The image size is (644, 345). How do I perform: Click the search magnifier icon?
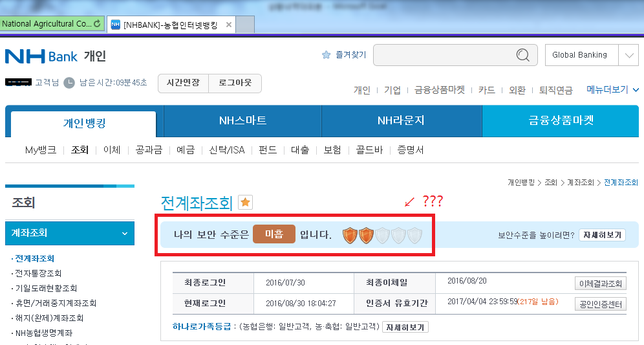[523, 55]
